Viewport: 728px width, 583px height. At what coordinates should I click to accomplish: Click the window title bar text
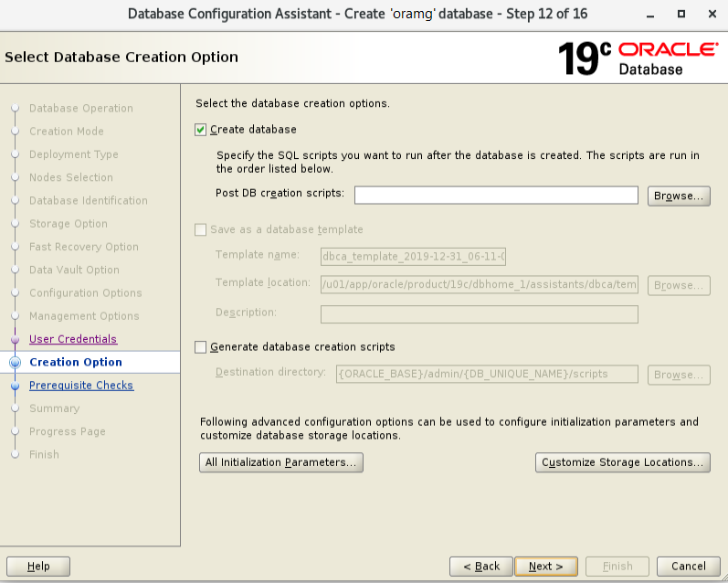click(x=357, y=14)
